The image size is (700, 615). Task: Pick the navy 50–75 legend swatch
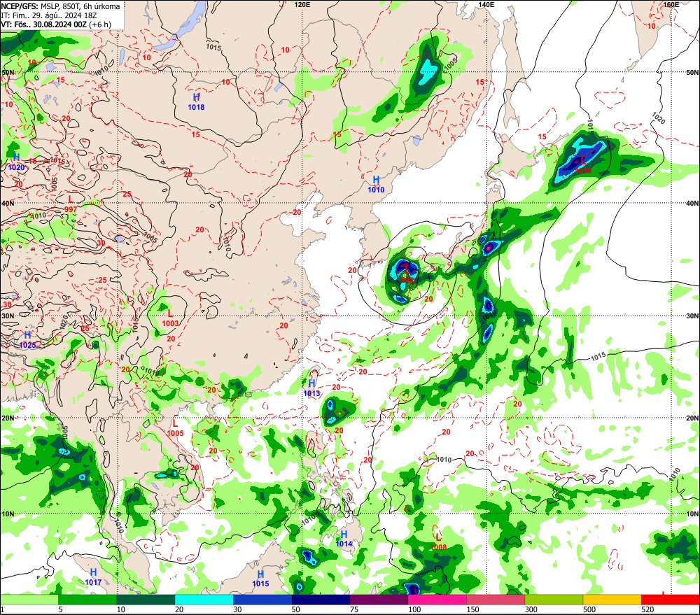pos(321,600)
